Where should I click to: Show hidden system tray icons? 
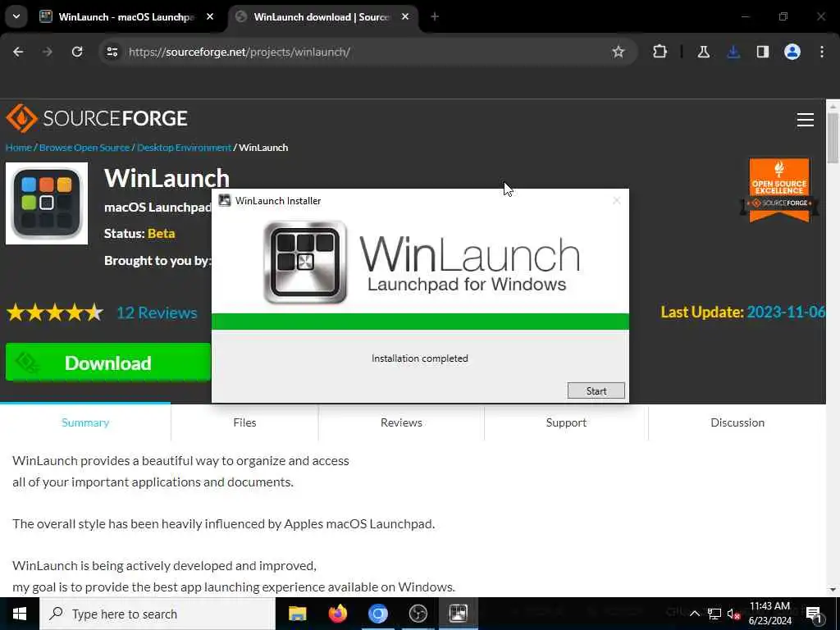(x=694, y=614)
